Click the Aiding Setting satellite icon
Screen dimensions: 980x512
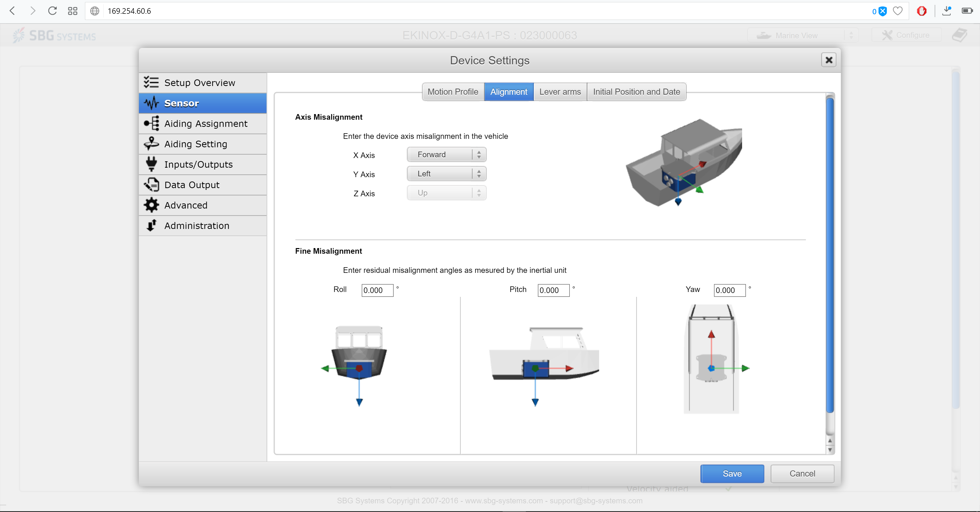[151, 144]
